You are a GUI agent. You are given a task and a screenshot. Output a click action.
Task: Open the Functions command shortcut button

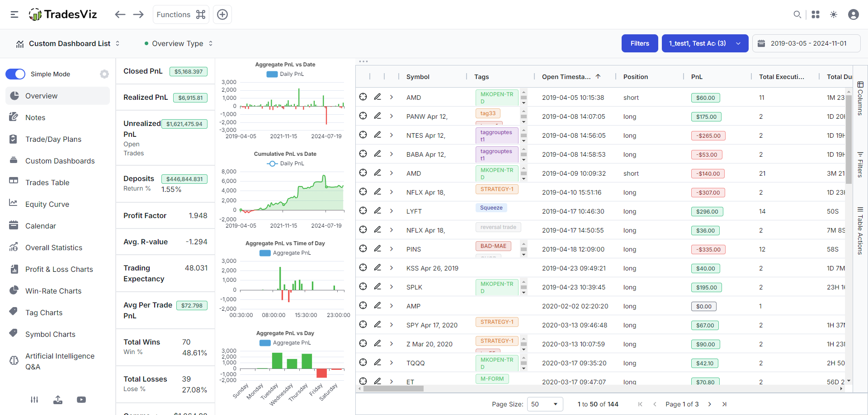click(x=181, y=14)
